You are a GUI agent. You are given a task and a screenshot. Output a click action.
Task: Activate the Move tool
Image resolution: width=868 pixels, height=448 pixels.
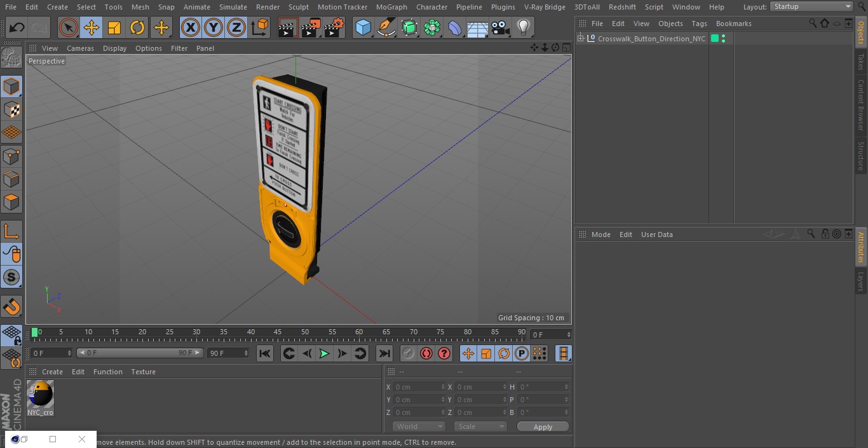coord(92,27)
